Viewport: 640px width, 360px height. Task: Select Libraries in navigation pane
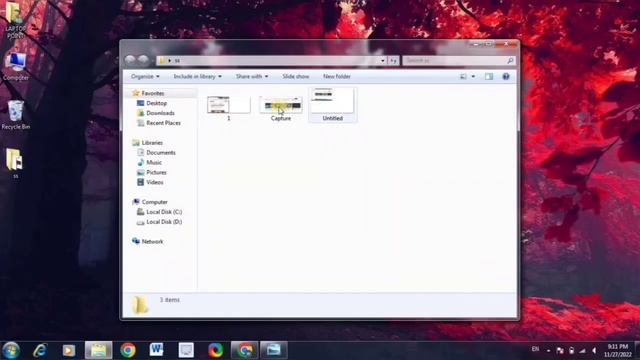point(152,142)
